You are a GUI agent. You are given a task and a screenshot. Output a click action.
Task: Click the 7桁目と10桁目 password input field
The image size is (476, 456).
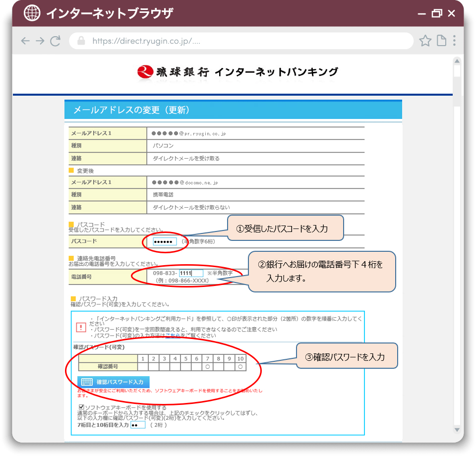coord(138,425)
